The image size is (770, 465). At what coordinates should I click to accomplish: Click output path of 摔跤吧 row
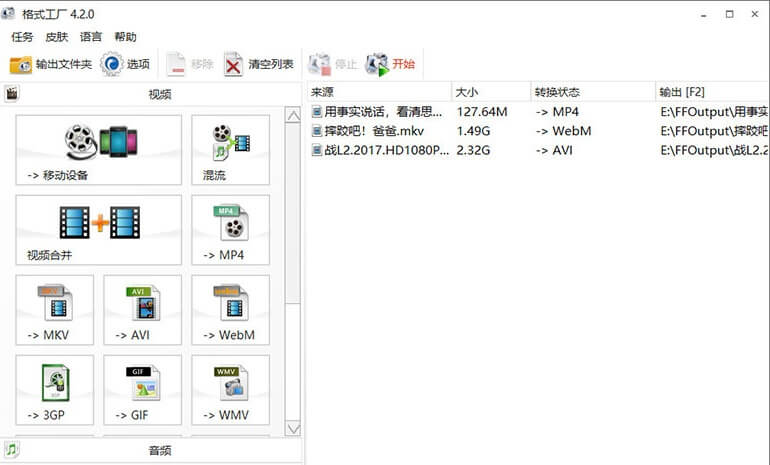pos(715,131)
